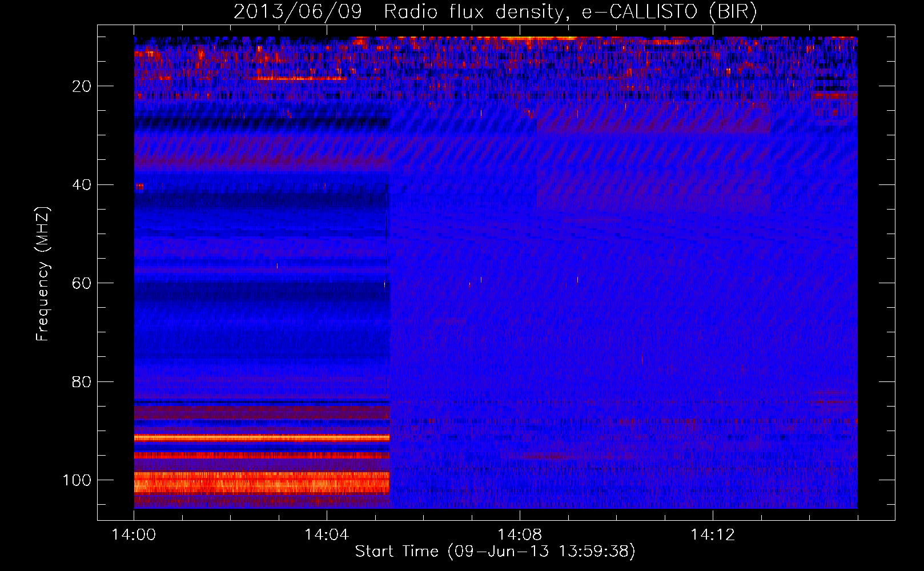Viewport: 924px width, 571px height.
Task: Click the '80' frequency tick label
Action: pos(82,381)
